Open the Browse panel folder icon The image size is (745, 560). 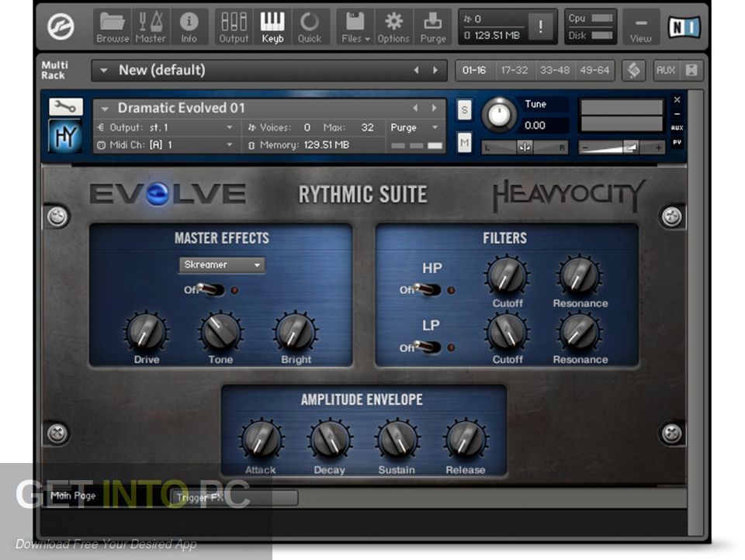click(113, 27)
